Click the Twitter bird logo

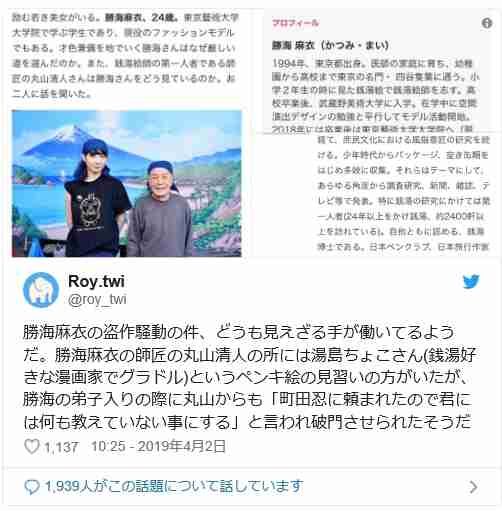coord(471,282)
